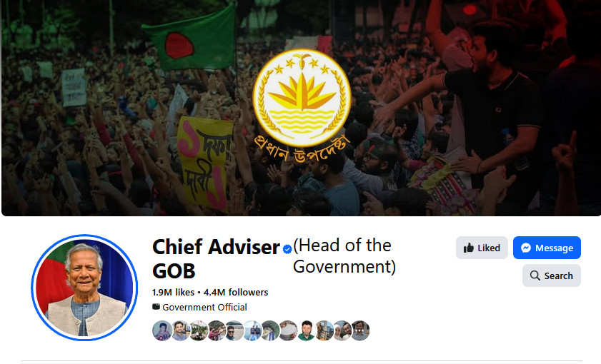Select follower avatar showing couple with hijab

[x=342, y=330]
